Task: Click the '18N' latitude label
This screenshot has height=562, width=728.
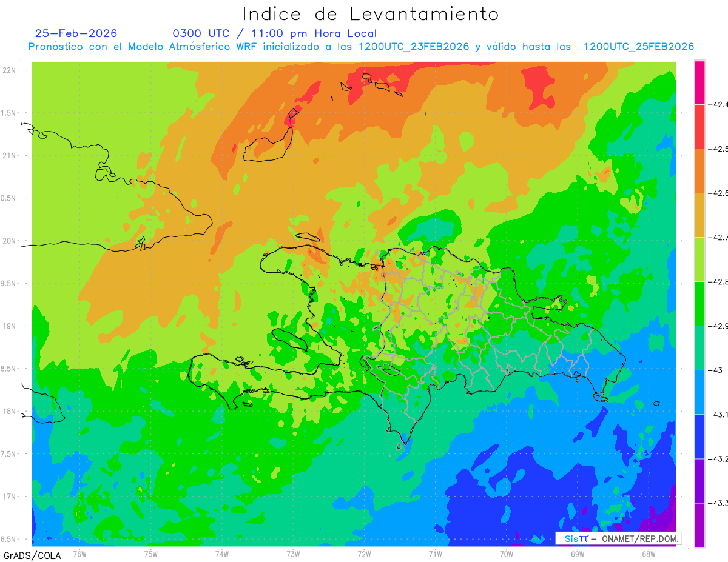Action: point(10,411)
